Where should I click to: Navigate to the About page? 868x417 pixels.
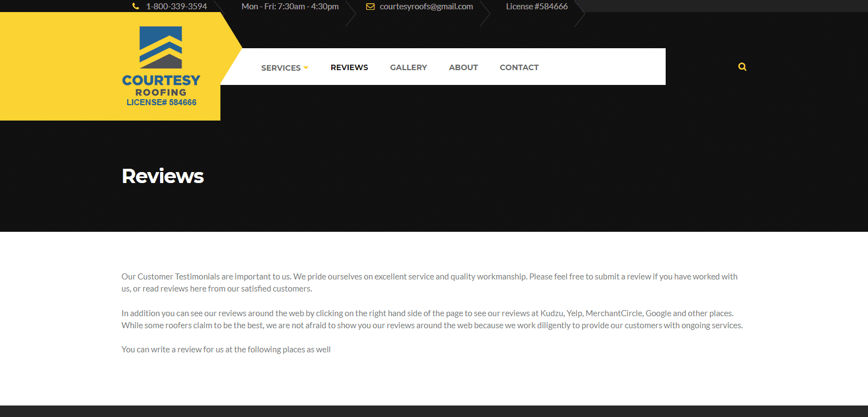click(463, 67)
